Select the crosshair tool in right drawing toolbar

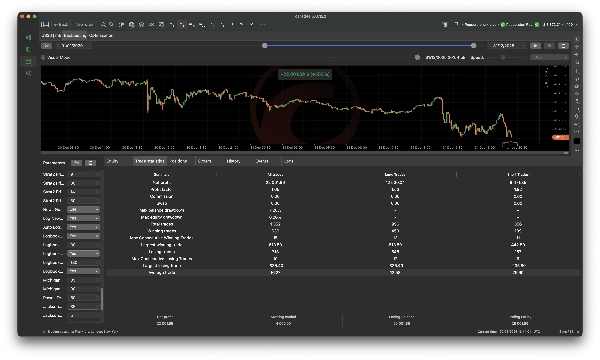pos(577,47)
